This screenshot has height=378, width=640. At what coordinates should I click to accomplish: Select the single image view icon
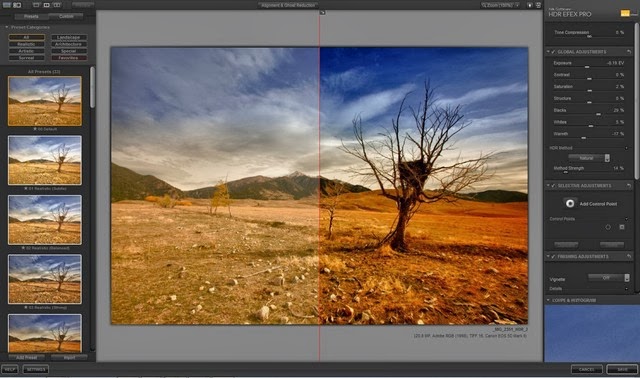click(36, 5)
